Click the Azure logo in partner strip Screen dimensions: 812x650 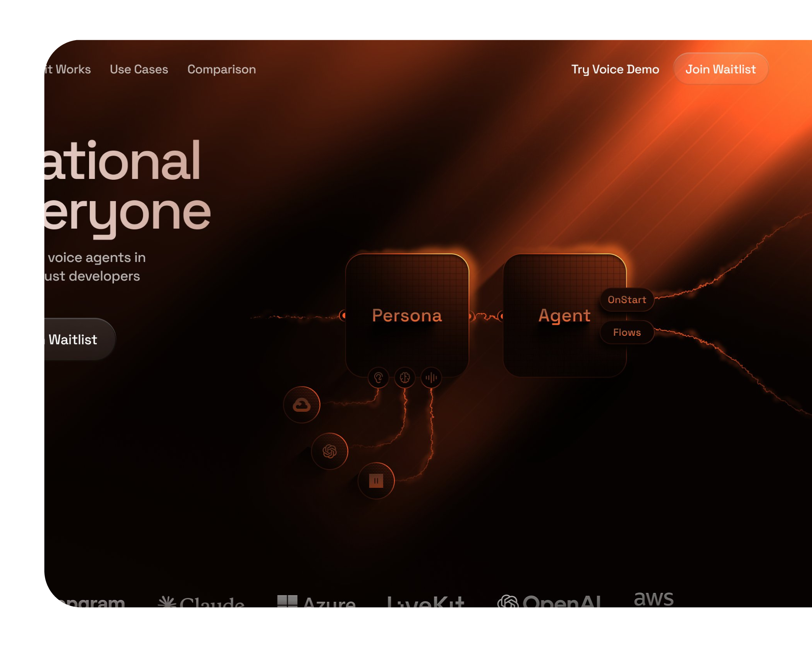click(316, 602)
